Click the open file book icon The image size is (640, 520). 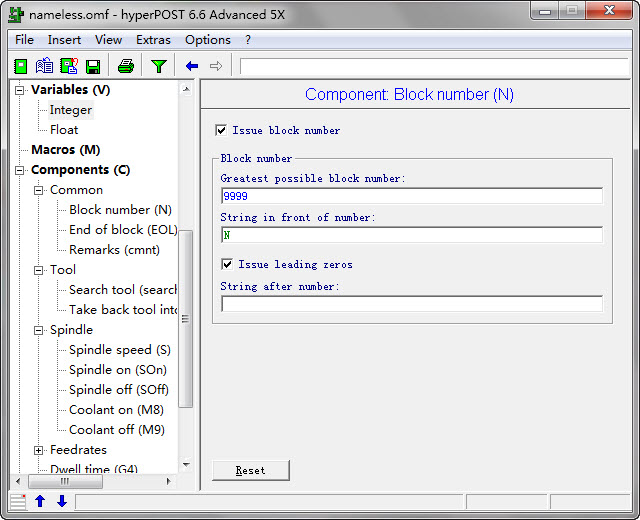click(x=44, y=66)
